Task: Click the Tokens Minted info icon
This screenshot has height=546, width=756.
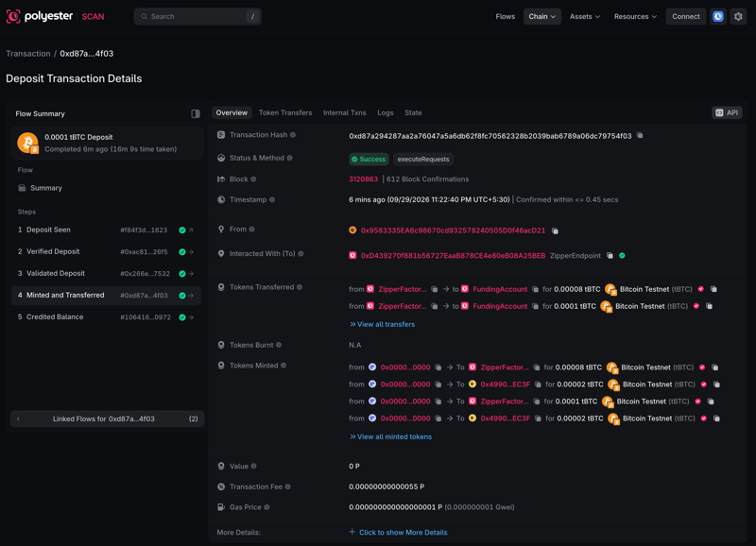Action: 283,366
